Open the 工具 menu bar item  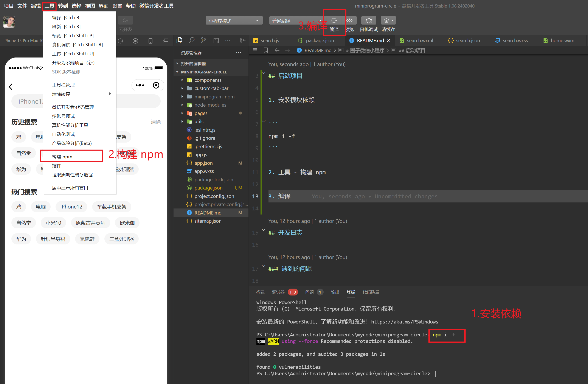coord(49,6)
